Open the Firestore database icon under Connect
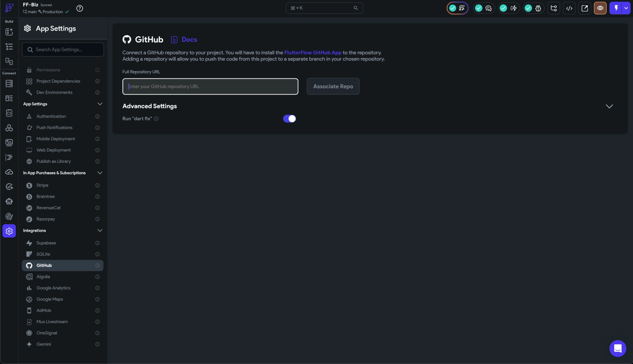Image resolution: width=633 pixels, height=364 pixels. (9, 83)
